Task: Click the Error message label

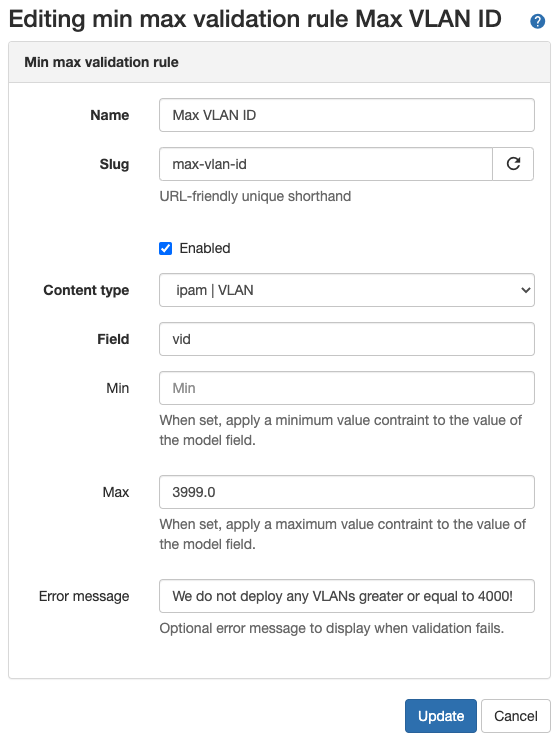Action: (84, 596)
